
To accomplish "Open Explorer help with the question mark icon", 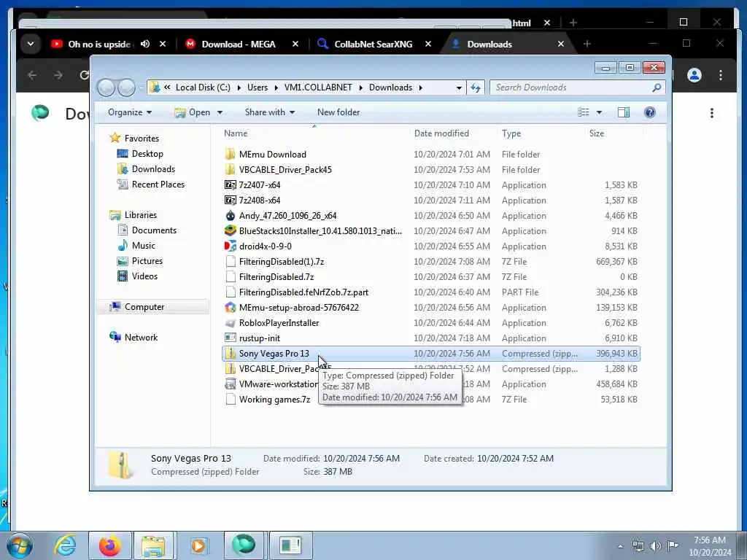I will pyautogui.click(x=649, y=112).
